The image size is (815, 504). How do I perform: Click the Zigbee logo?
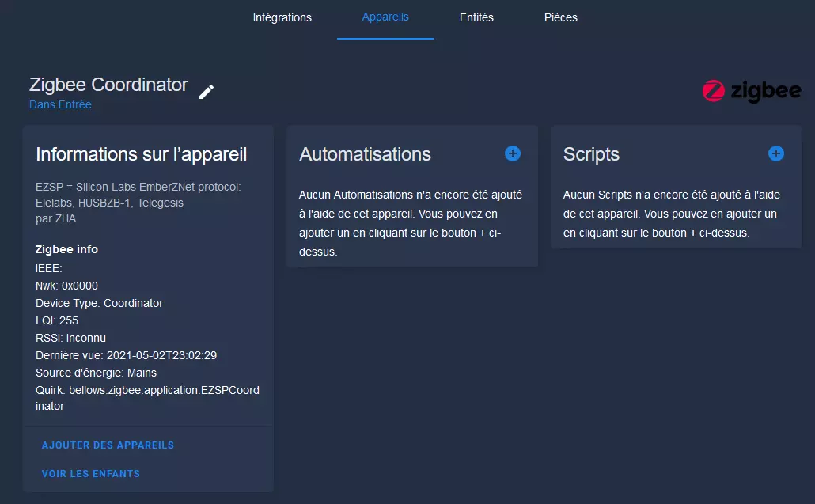751,92
